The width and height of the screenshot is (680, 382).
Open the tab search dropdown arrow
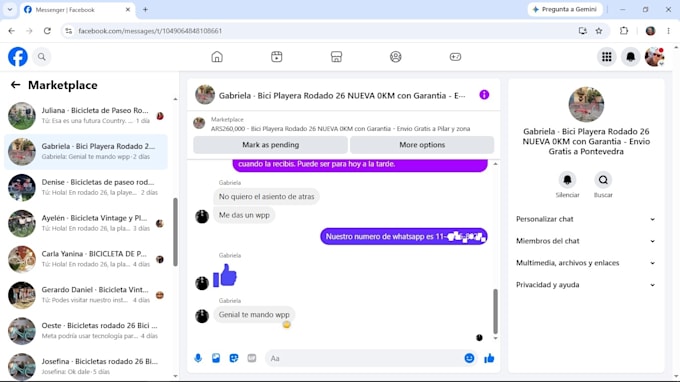tap(10, 10)
